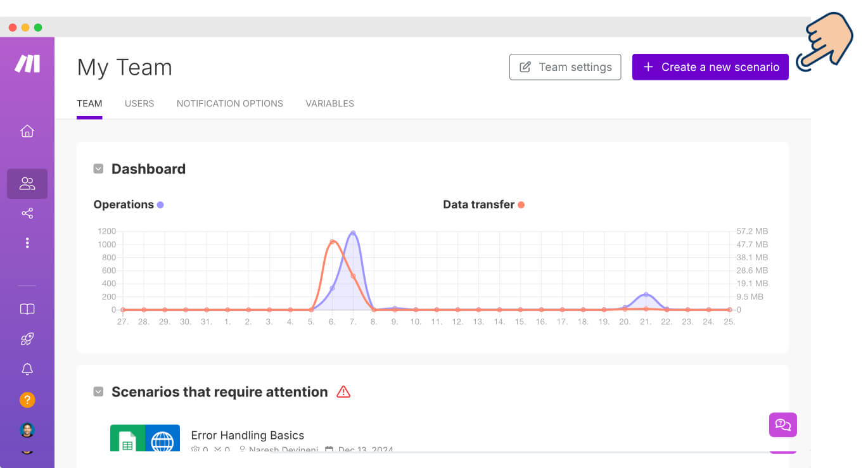Click the Data transfer legend label
Image resolution: width=868 pixels, height=468 pixels.
pos(479,205)
